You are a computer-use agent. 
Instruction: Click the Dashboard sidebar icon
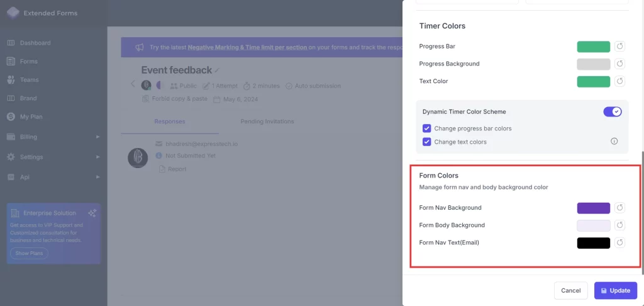(11, 43)
